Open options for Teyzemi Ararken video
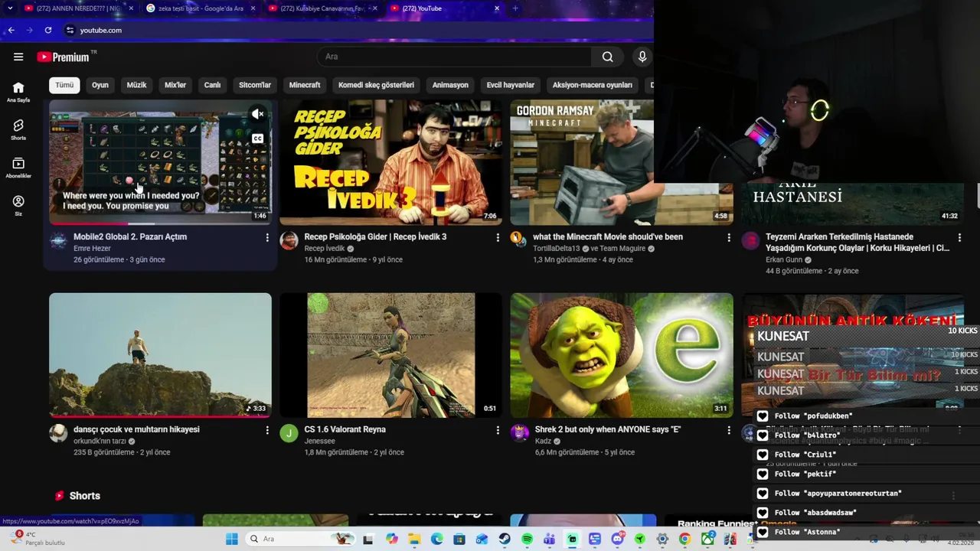The height and width of the screenshot is (551, 980). [x=959, y=238]
